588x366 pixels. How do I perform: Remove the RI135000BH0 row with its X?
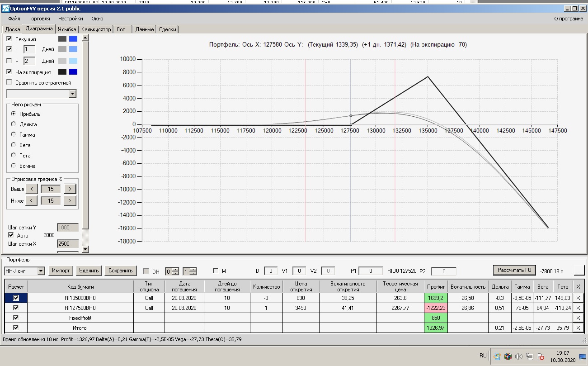click(578, 298)
